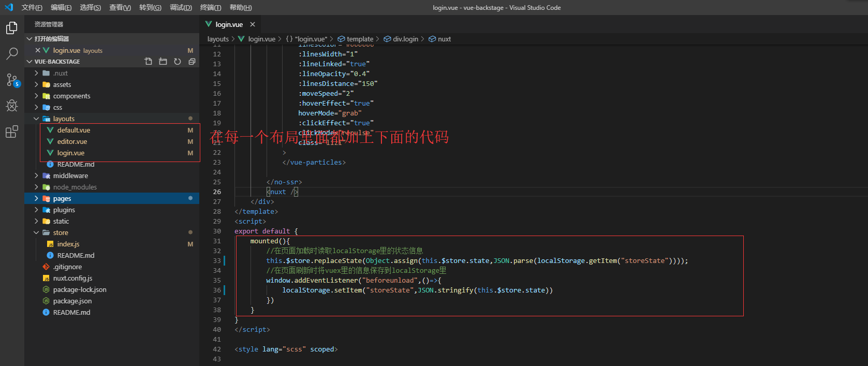The image size is (868, 366).
Task: Click the 资源管理器 panel title
Action: pos(49,24)
